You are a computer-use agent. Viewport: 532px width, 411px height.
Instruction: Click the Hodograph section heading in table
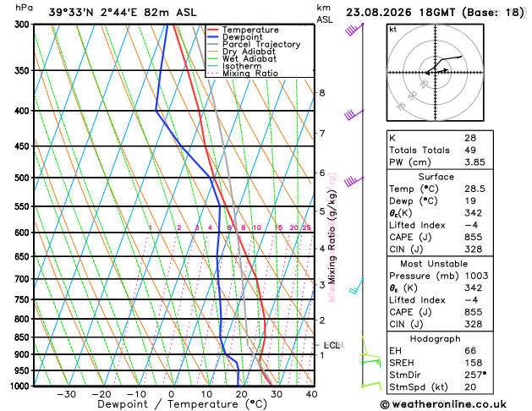(436, 339)
